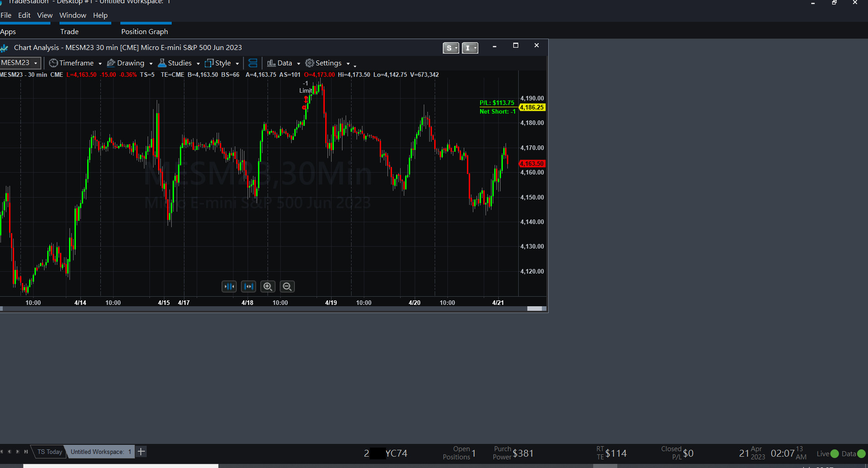The height and width of the screenshot is (468, 868).
Task: Click the P/L: $113.75 position label
Action: (x=497, y=103)
